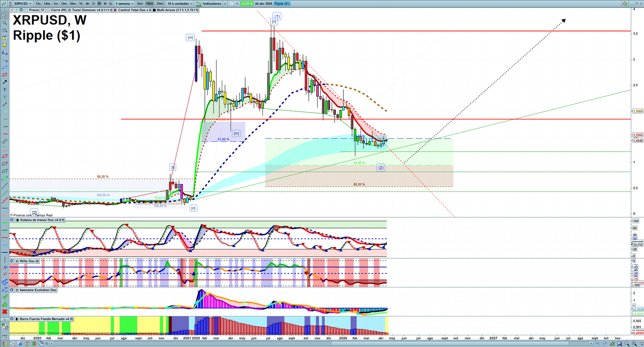Toggle the 5kU units button
The image size is (644, 347).
coord(140,4)
